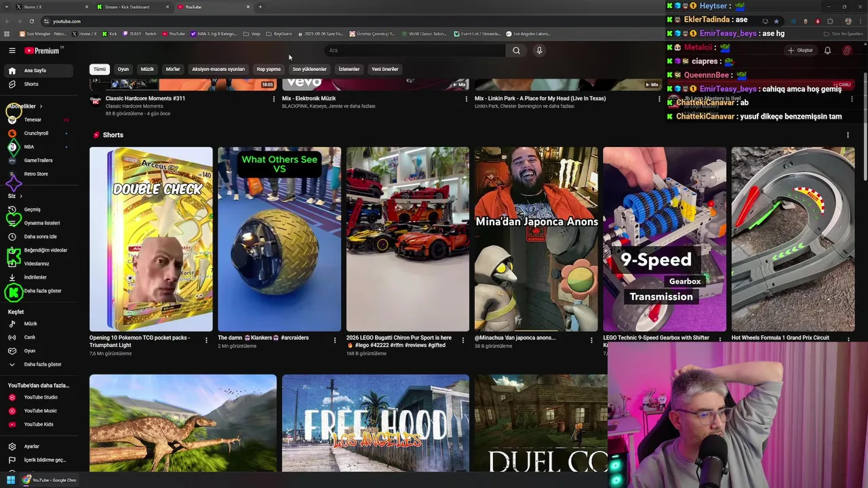Select the Yeni öneriler chip

pos(385,69)
